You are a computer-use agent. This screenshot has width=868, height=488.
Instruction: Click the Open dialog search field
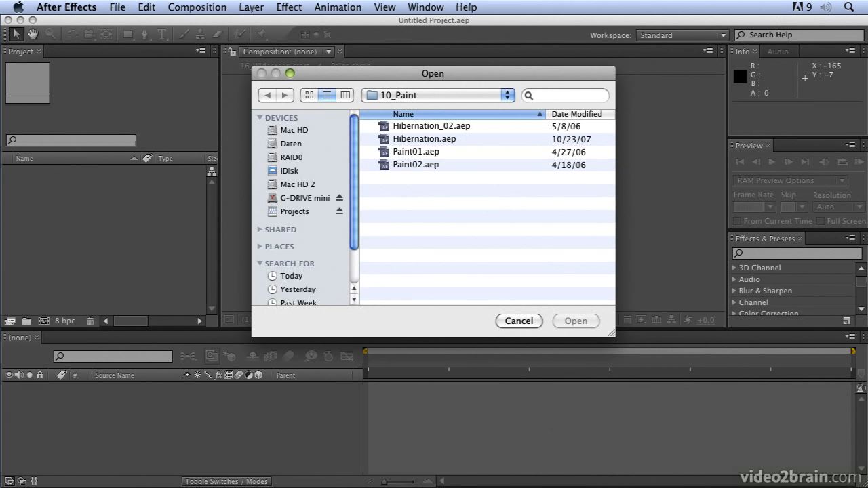tap(566, 96)
